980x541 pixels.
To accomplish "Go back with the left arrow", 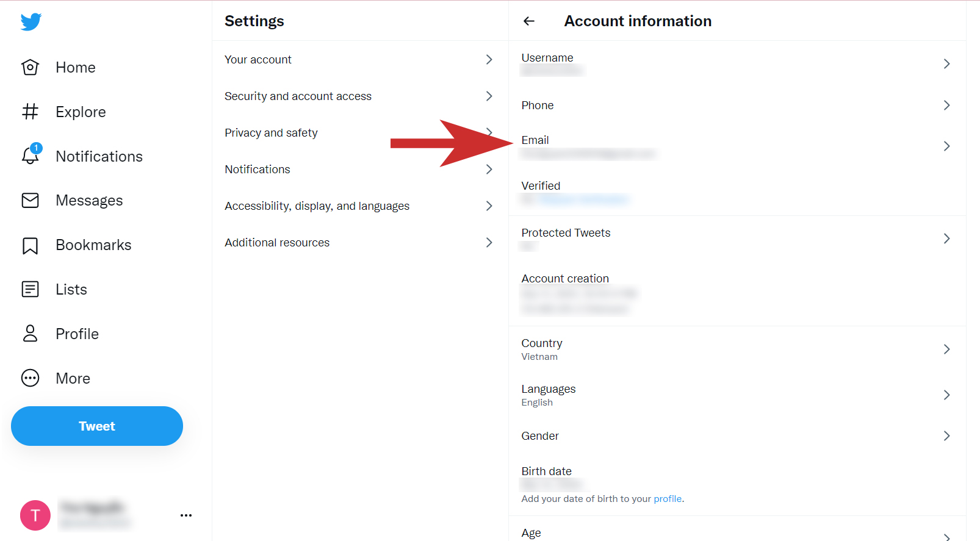I will click(x=529, y=21).
